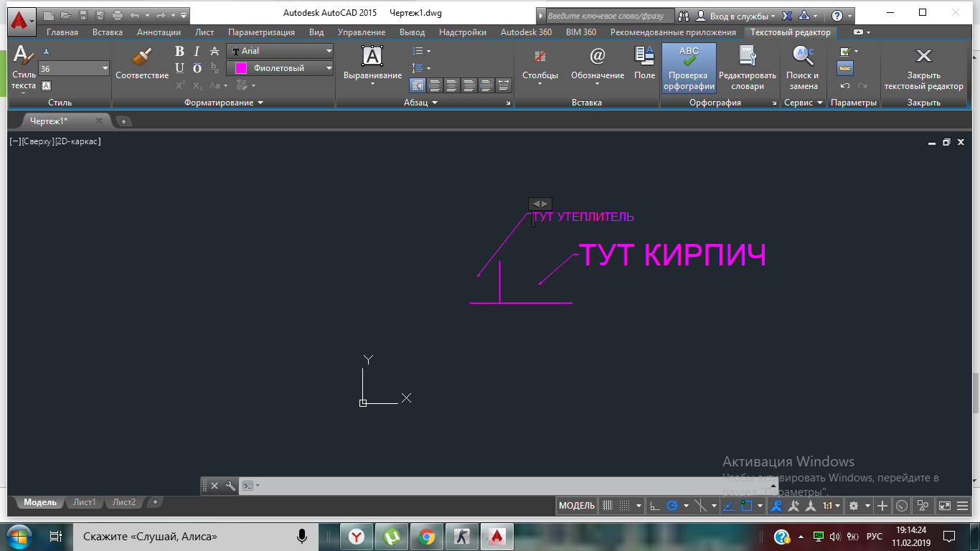Click the РУС language indicator

pos(875,536)
